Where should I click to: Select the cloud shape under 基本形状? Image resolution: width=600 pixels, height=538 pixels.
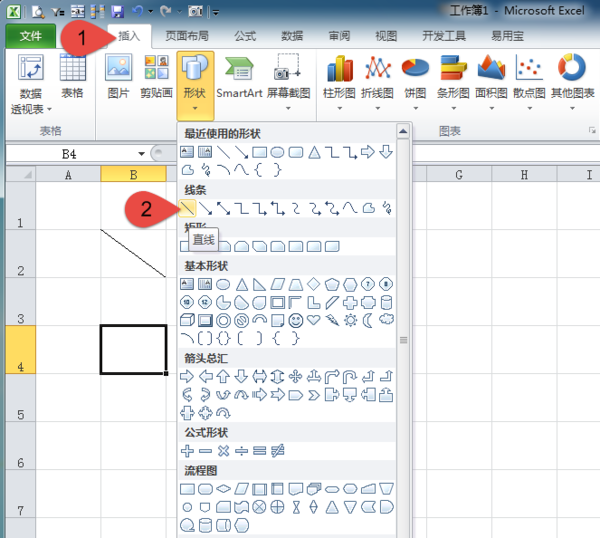click(386, 319)
